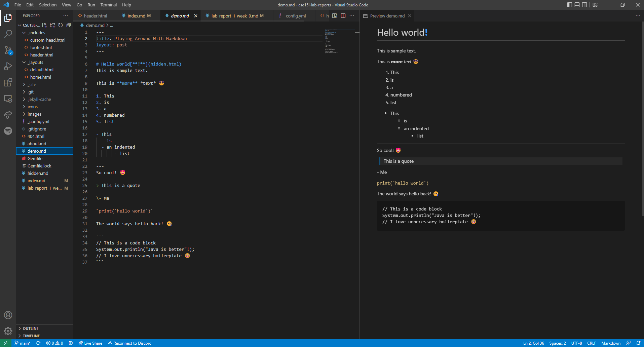Open the Terminal menu
Image resolution: width=644 pixels, height=347 pixels.
[108, 5]
